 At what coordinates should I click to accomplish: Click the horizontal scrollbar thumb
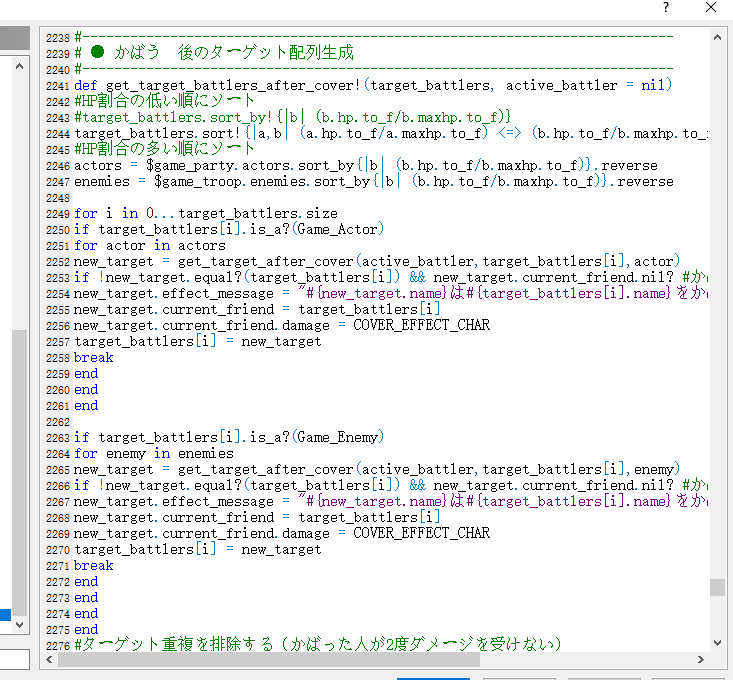268,659
